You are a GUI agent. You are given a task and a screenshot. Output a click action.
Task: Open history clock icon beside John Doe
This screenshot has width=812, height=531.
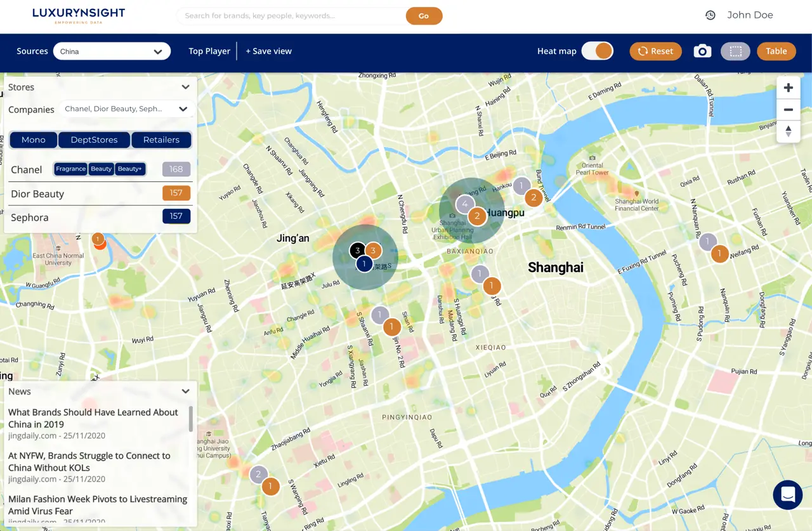click(710, 15)
